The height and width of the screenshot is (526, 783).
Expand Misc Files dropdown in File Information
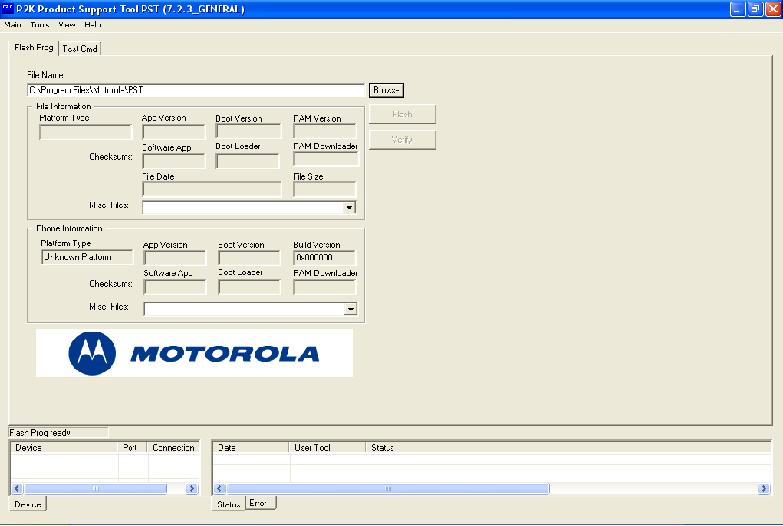[x=350, y=207]
